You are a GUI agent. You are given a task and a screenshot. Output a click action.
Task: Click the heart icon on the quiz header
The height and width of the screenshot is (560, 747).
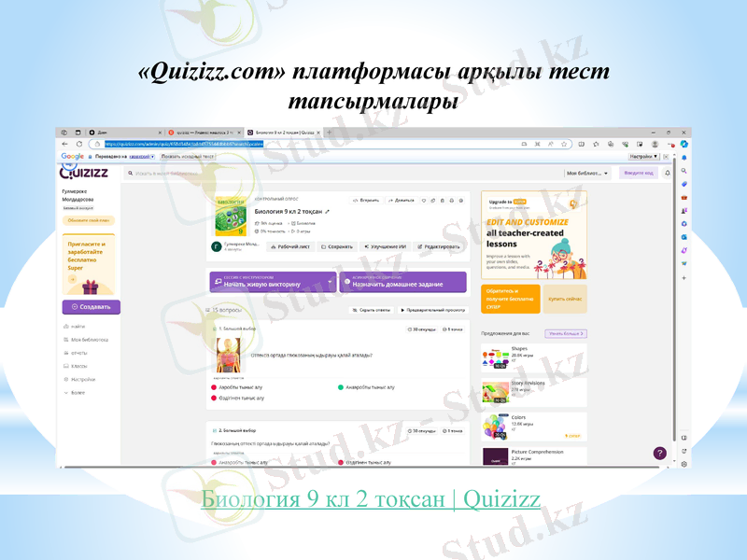tap(423, 200)
